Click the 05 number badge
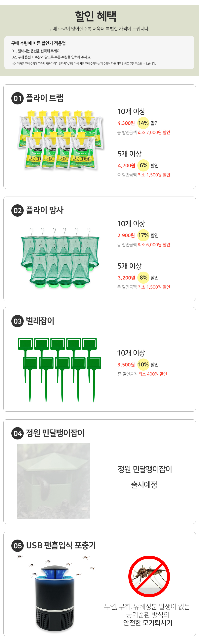Image resolution: width=199 pixels, height=644 pixels. (x=18, y=546)
